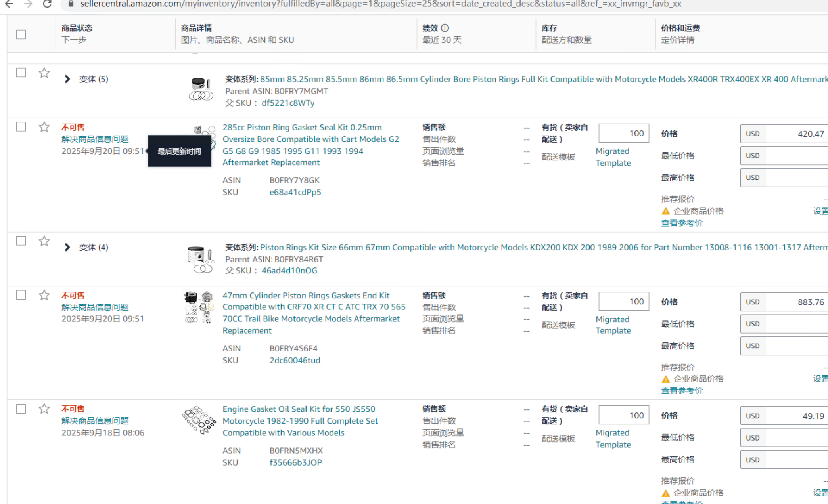Reload the page with browser refresh icon

pos(47,4)
